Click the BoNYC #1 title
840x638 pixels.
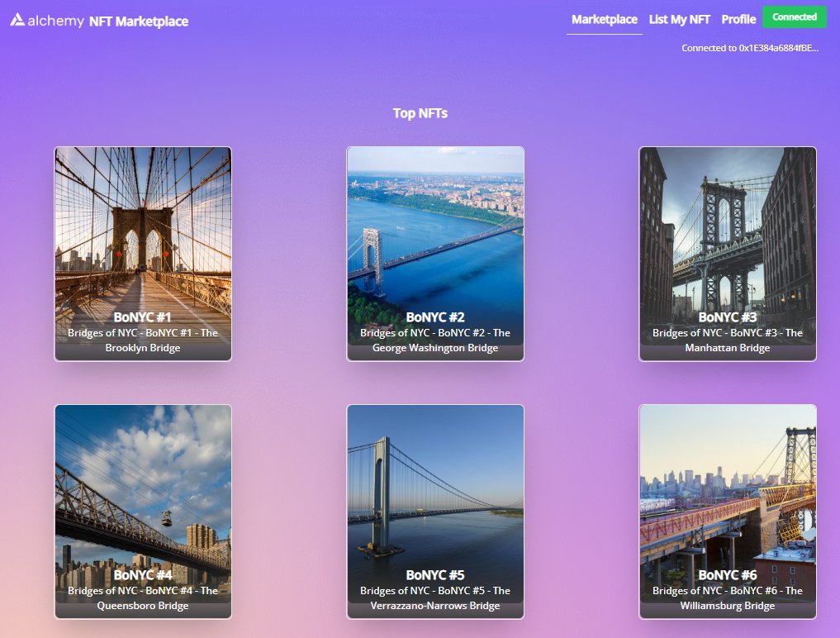(x=143, y=317)
